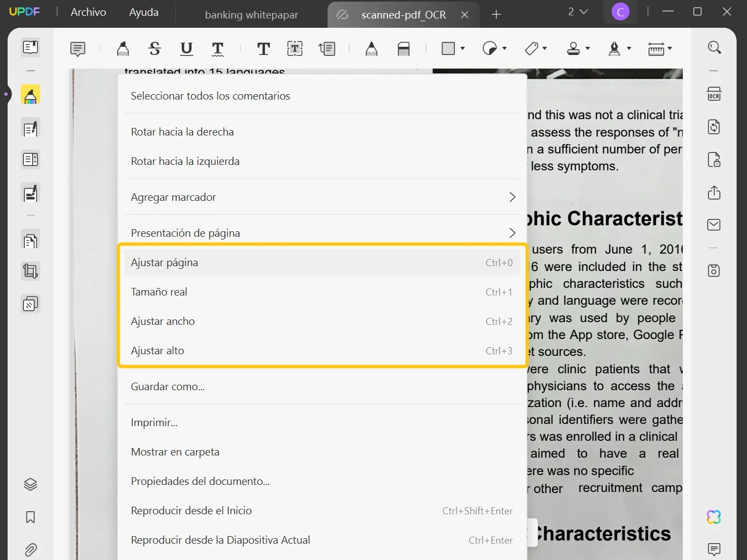Select the Highlight text tool
The height and width of the screenshot is (560, 747).
click(123, 49)
